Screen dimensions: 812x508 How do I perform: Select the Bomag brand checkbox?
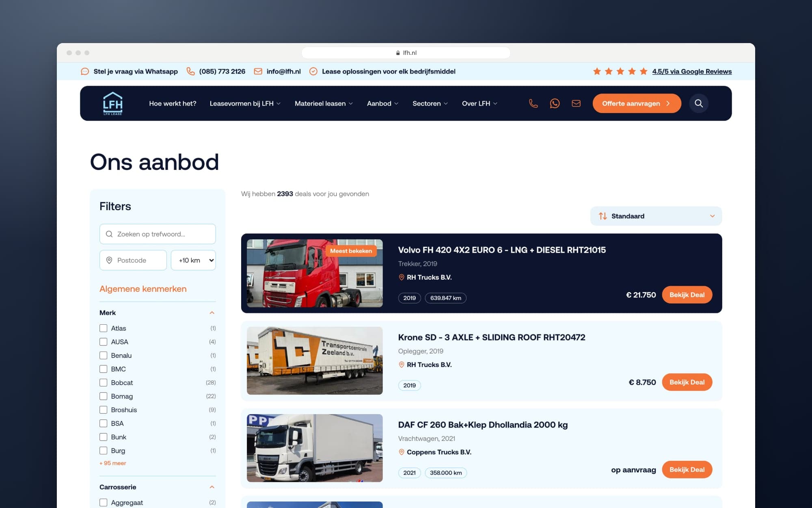104,396
